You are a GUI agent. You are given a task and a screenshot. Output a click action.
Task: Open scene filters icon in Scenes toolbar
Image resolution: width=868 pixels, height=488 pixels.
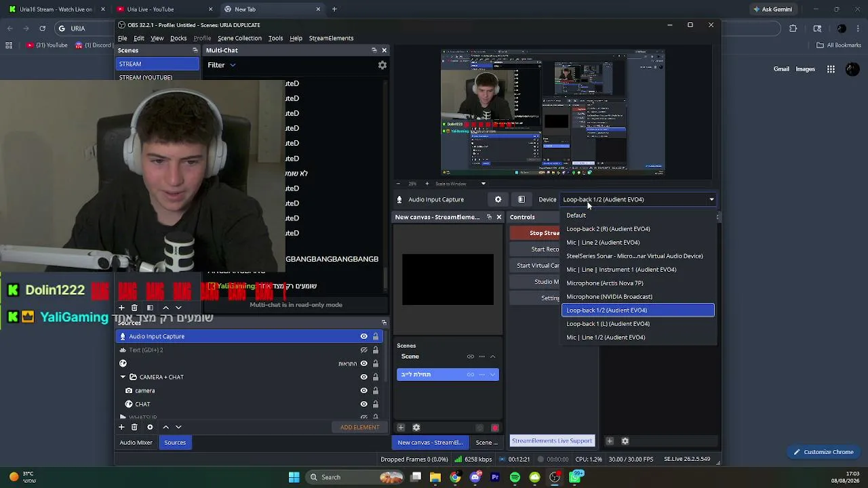tap(150, 308)
